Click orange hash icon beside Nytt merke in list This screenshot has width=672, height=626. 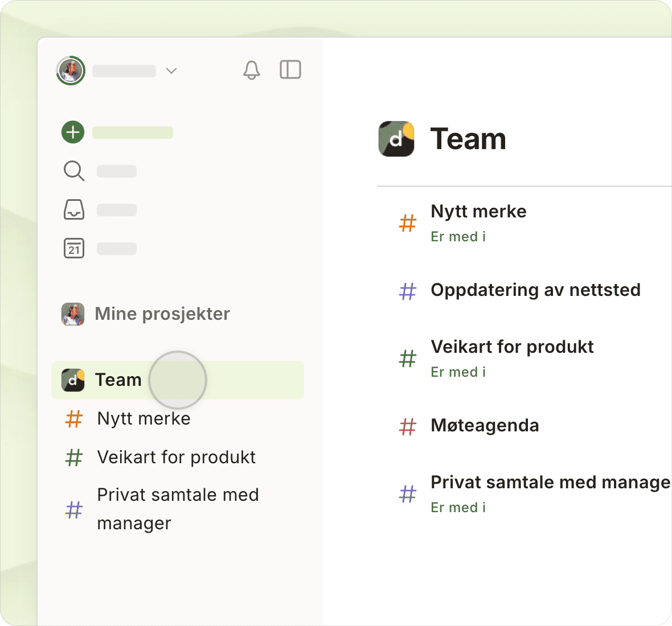(408, 223)
